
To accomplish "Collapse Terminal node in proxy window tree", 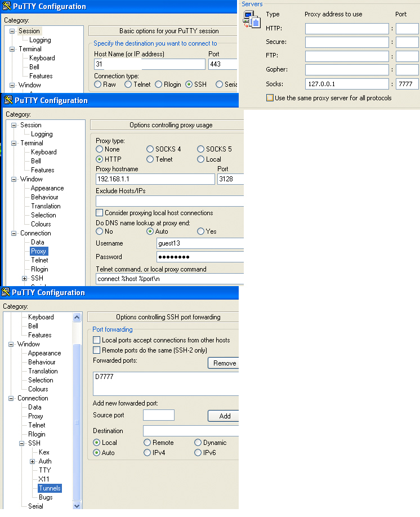I will [14, 143].
